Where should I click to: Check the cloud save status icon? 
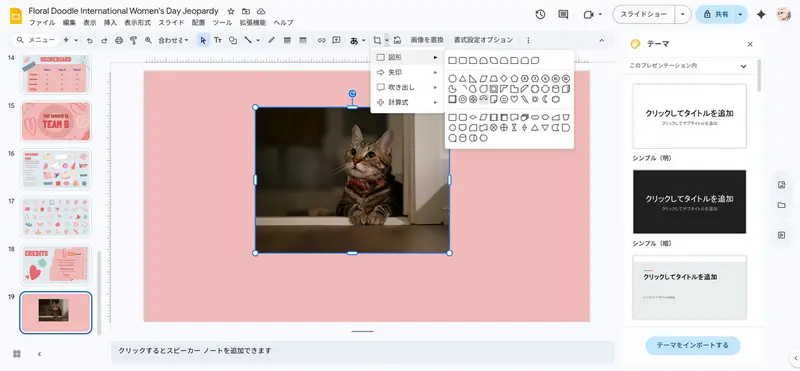[261, 11]
